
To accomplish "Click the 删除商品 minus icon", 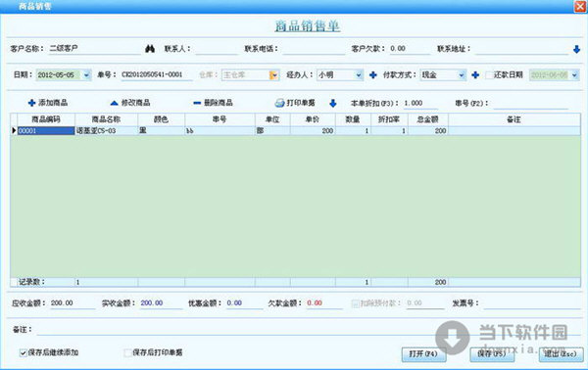I will click(x=197, y=103).
